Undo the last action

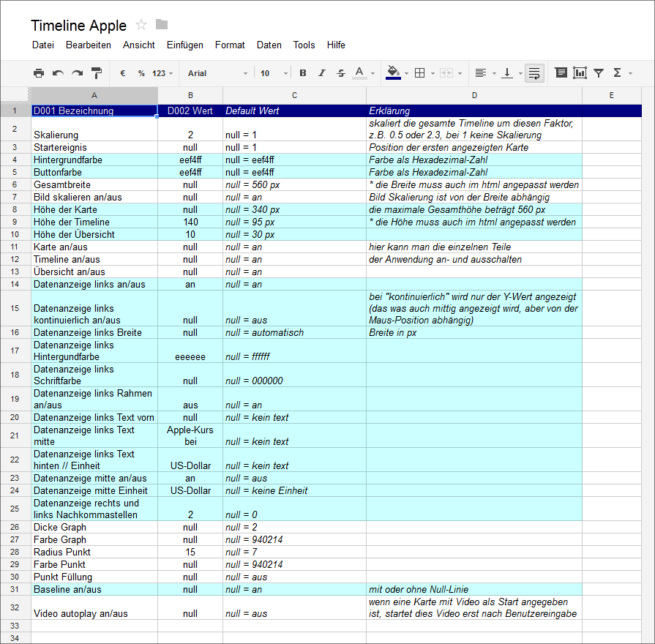[58, 73]
